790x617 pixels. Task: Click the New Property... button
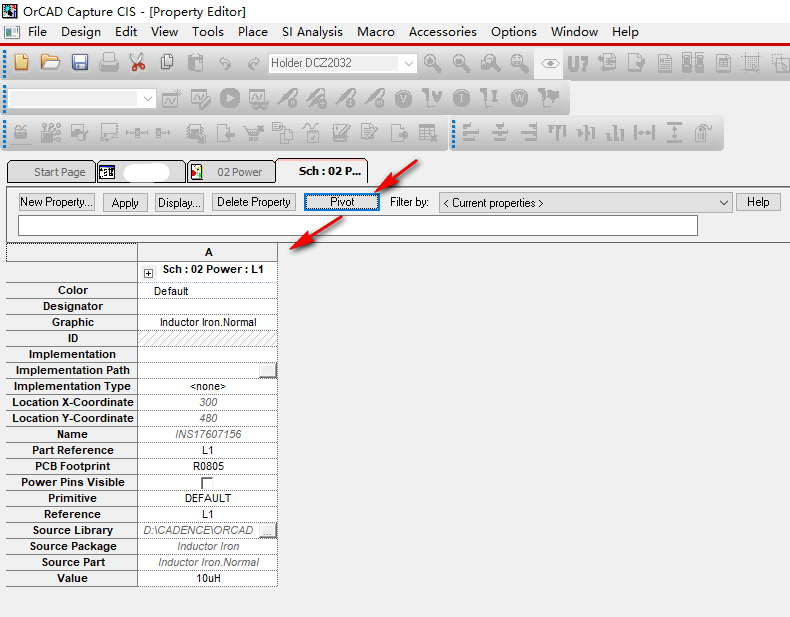[x=56, y=202]
